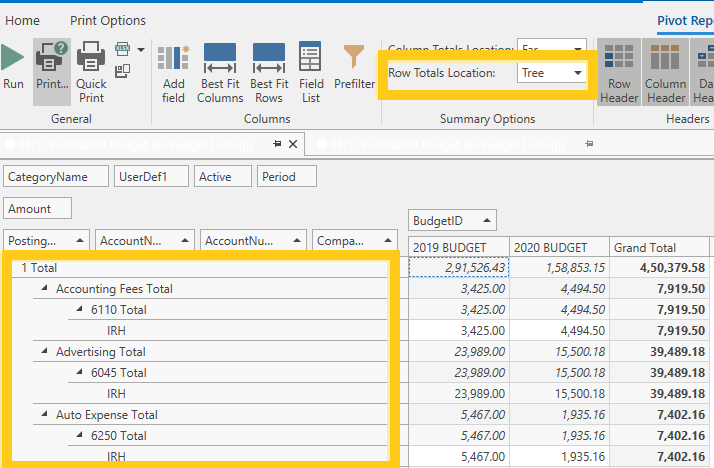This screenshot has width=714, height=468.
Task: Open the Row Totals Location dropdown
Action: [578, 73]
